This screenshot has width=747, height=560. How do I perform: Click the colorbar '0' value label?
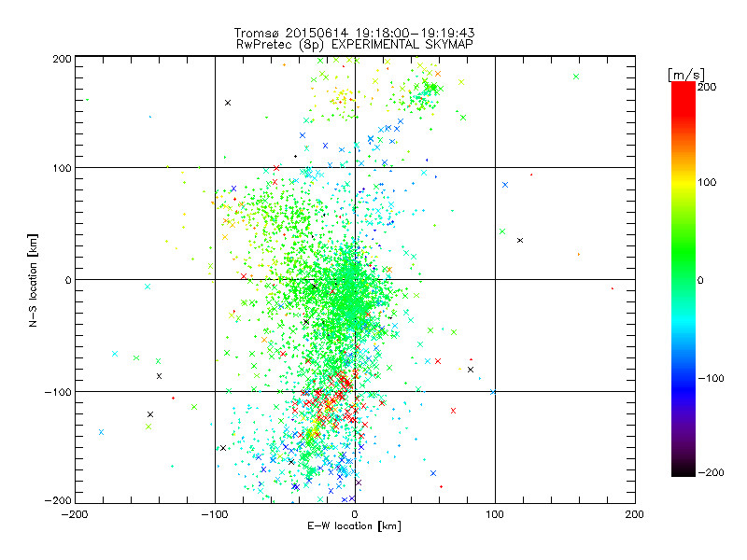(x=700, y=280)
